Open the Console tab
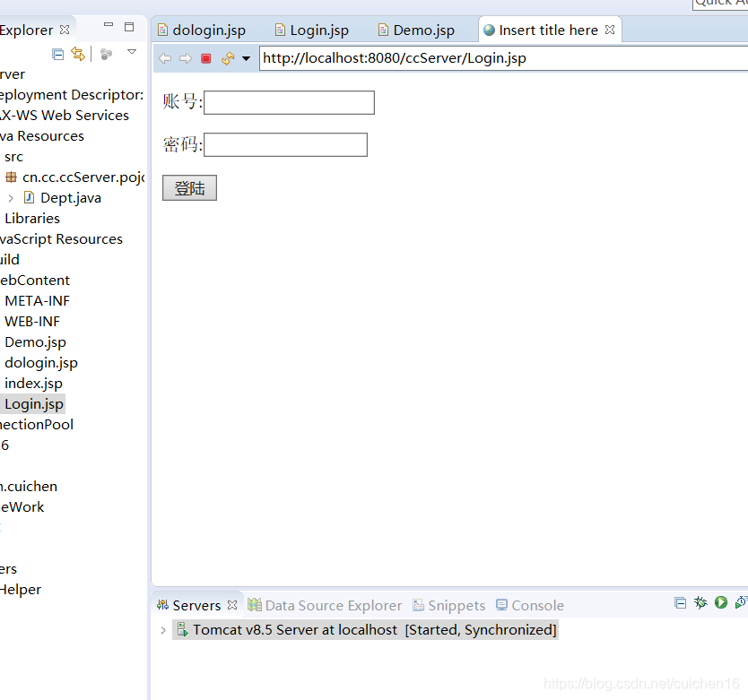 tap(537, 606)
